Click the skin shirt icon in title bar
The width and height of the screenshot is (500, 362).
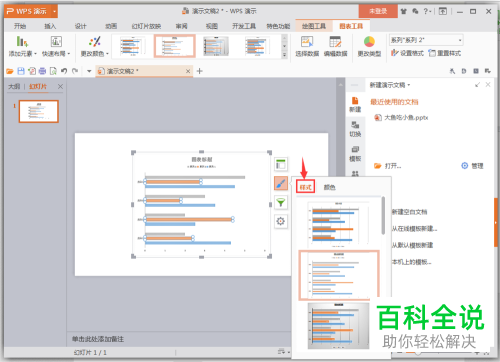click(x=404, y=11)
